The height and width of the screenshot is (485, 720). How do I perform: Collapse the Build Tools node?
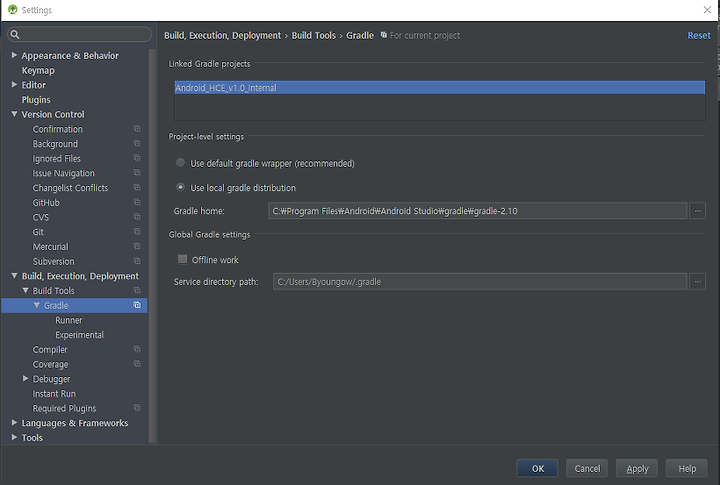pyautogui.click(x=26, y=290)
